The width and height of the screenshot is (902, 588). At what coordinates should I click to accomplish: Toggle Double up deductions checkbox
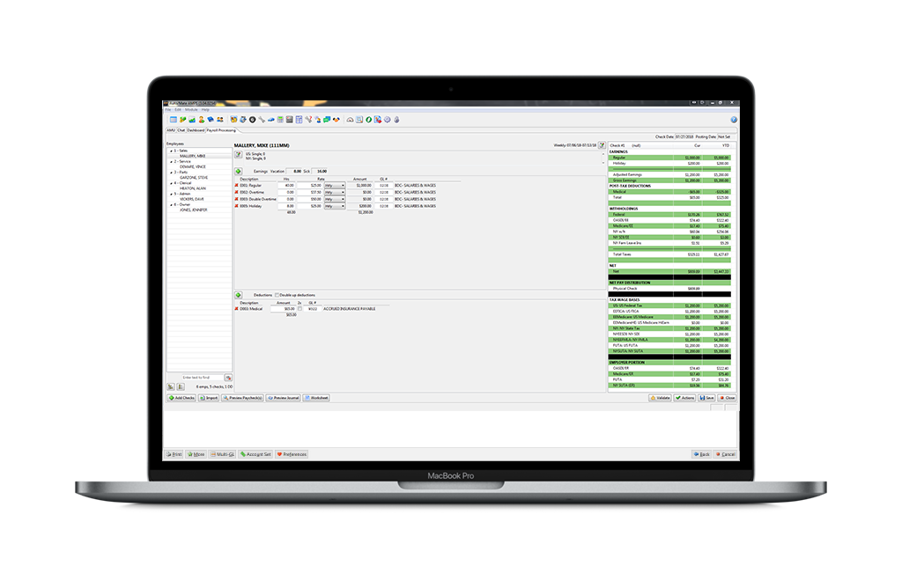coord(277,295)
